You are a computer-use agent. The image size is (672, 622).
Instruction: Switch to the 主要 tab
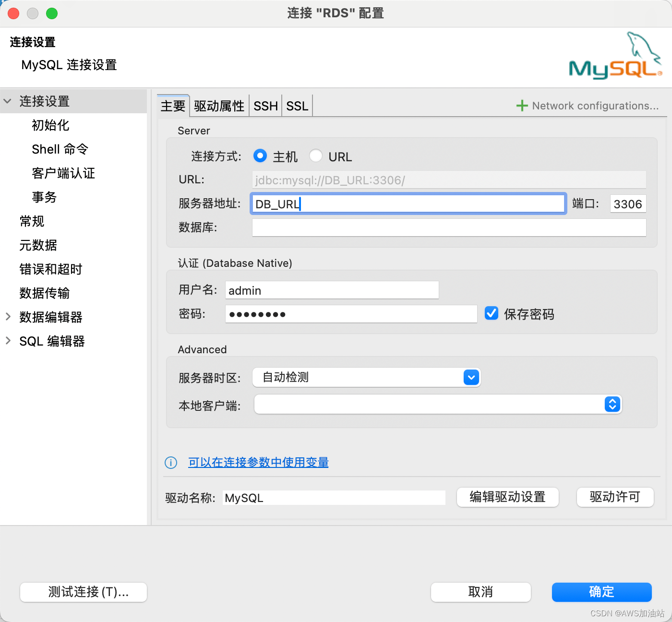point(173,106)
